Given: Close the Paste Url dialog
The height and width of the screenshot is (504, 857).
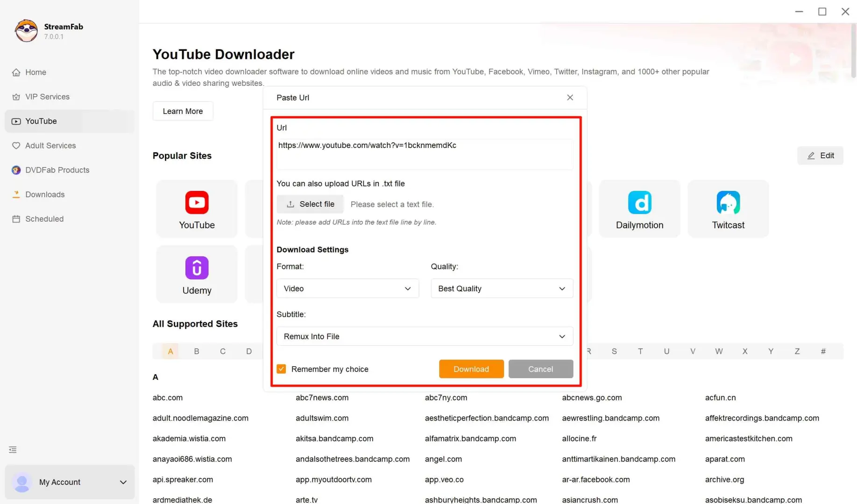Looking at the screenshot, I should 570,98.
